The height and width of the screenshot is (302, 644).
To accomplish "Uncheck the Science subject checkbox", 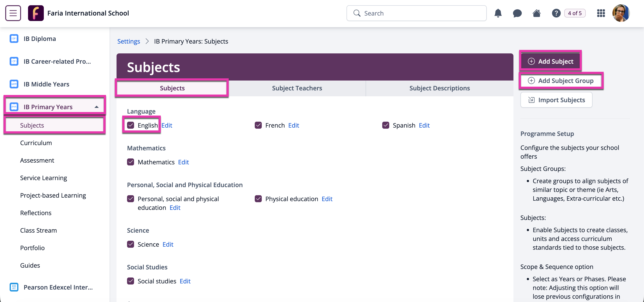I will tap(131, 244).
